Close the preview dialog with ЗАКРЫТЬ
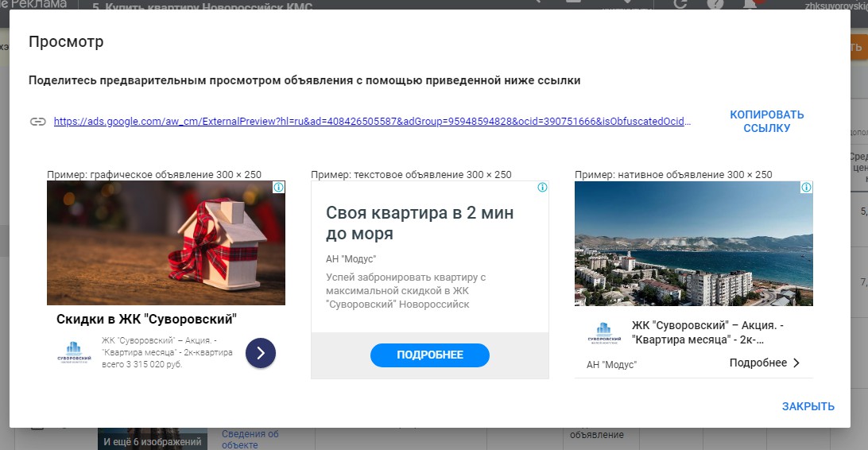868x450 pixels. (808, 406)
